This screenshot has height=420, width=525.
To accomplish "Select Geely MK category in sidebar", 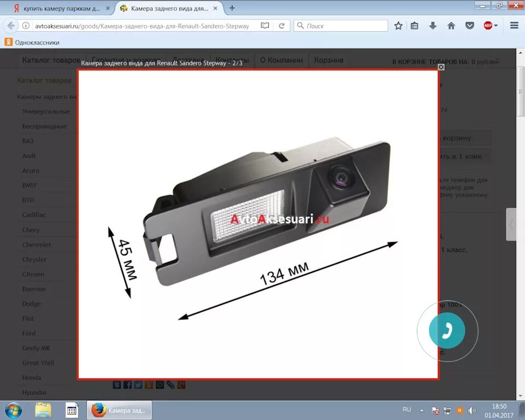I will 36,348.
